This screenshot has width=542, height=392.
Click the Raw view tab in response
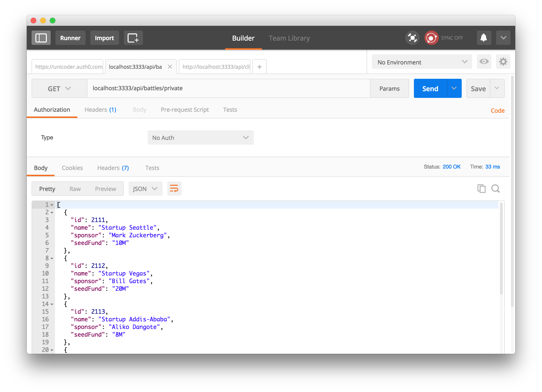pos(75,188)
